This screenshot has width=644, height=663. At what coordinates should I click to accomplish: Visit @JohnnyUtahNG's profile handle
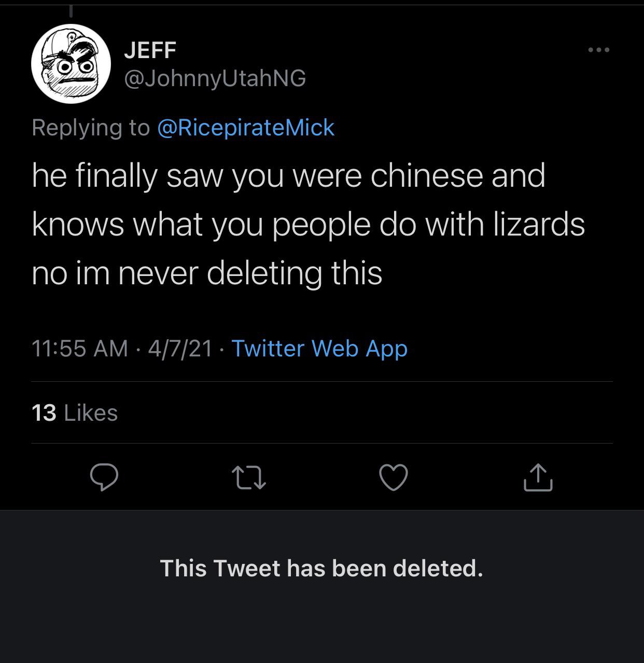[214, 79]
